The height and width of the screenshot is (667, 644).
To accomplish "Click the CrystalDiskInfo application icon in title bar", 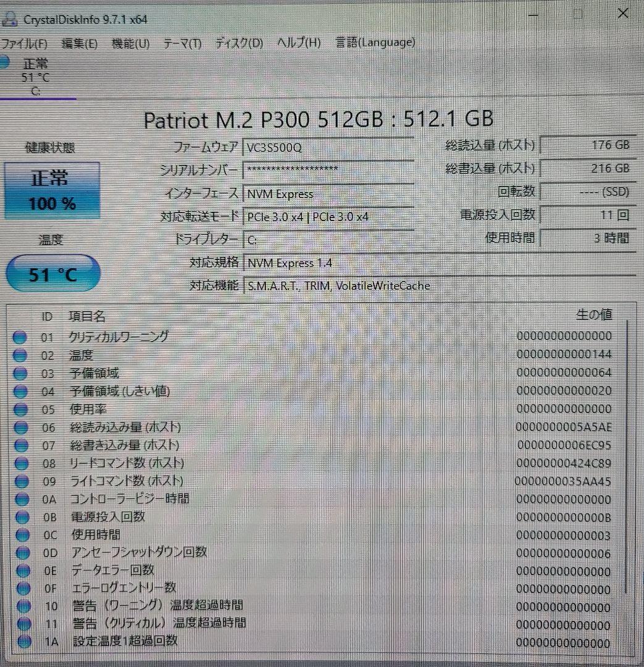I will pos(9,19).
